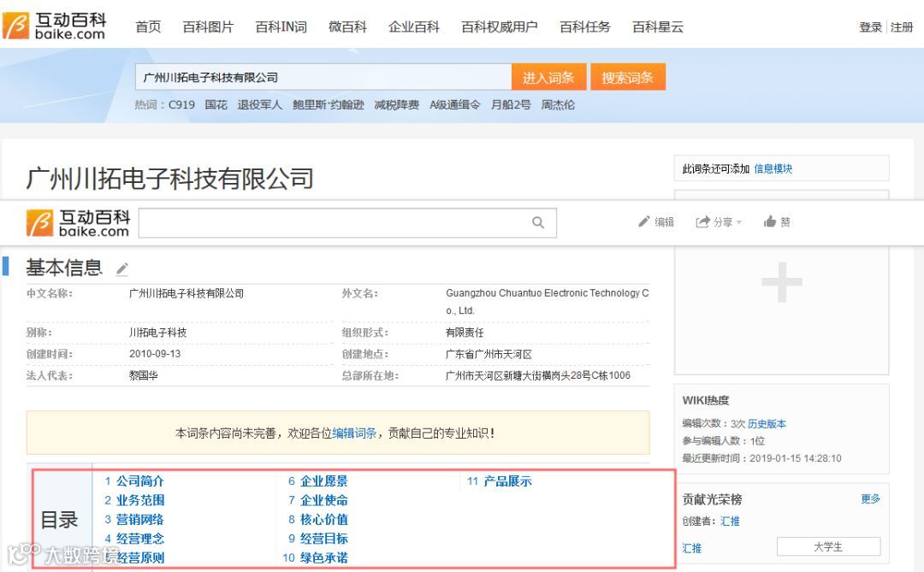924x572 pixels.
Task: Click the value 广东省广州市天河区
Action: [x=489, y=354]
